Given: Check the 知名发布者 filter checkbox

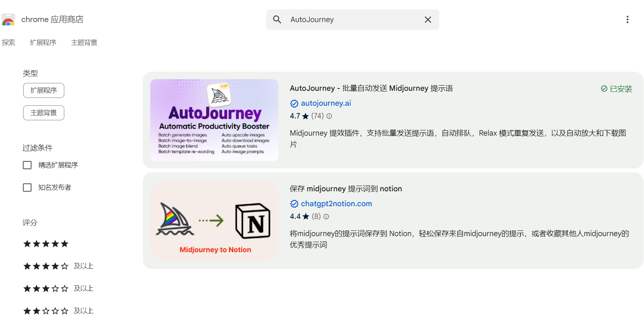Looking at the screenshot, I should [27, 188].
